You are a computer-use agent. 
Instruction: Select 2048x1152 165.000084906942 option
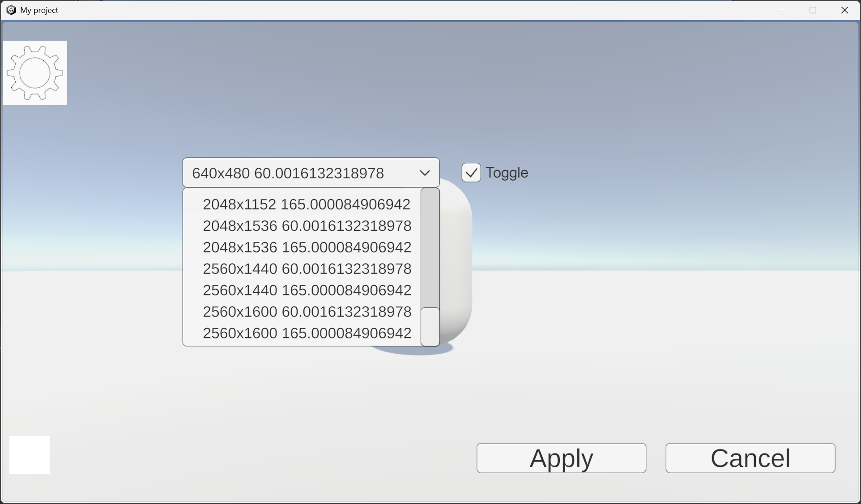pos(306,204)
